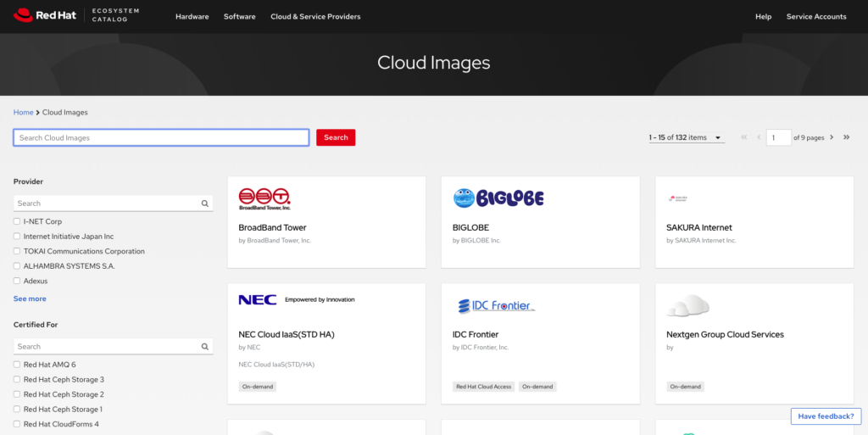This screenshot has height=435, width=868.
Task: Click On-demand tag on IDC Frontier card
Action: click(537, 387)
